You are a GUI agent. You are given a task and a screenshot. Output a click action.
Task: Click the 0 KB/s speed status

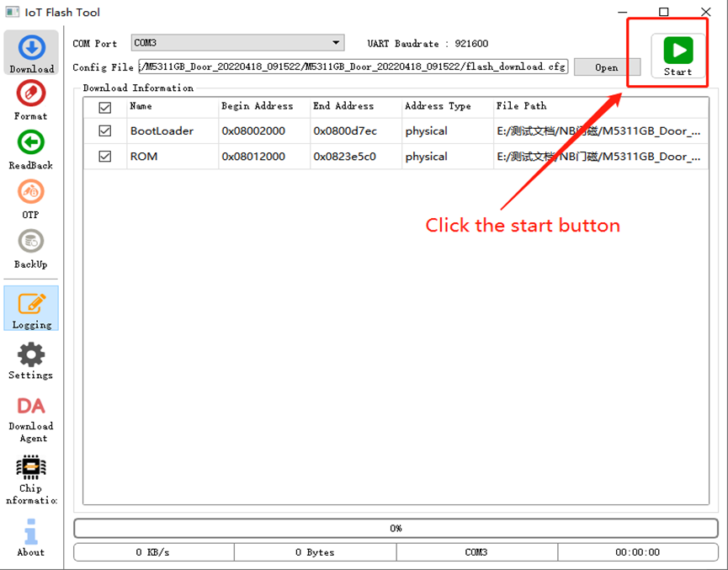[x=154, y=552]
